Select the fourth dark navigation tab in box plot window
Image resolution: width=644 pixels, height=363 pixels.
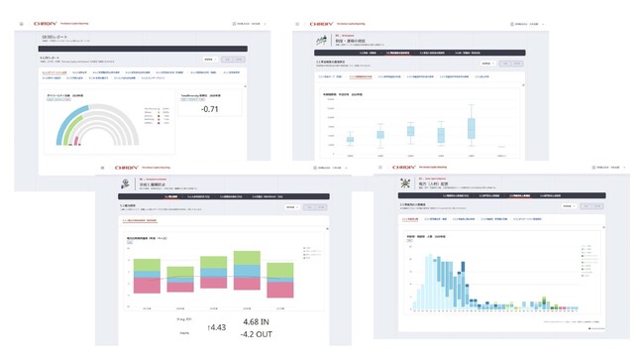tap(468, 53)
